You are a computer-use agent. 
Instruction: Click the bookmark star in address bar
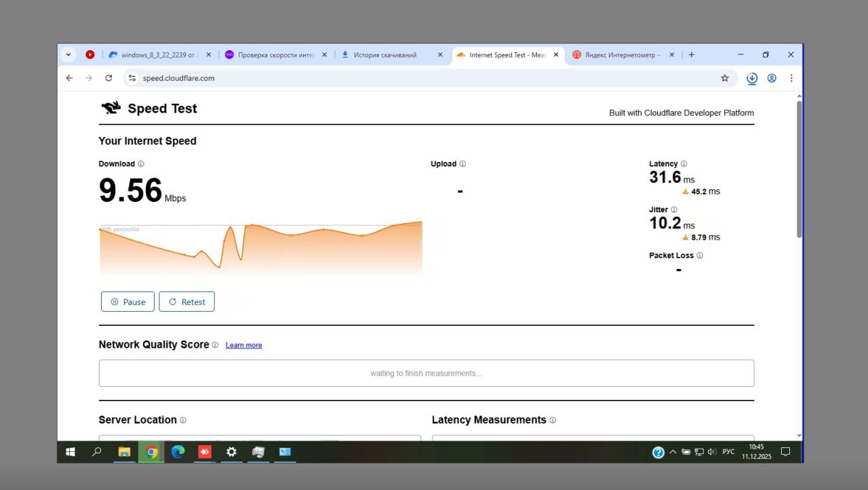tap(724, 78)
